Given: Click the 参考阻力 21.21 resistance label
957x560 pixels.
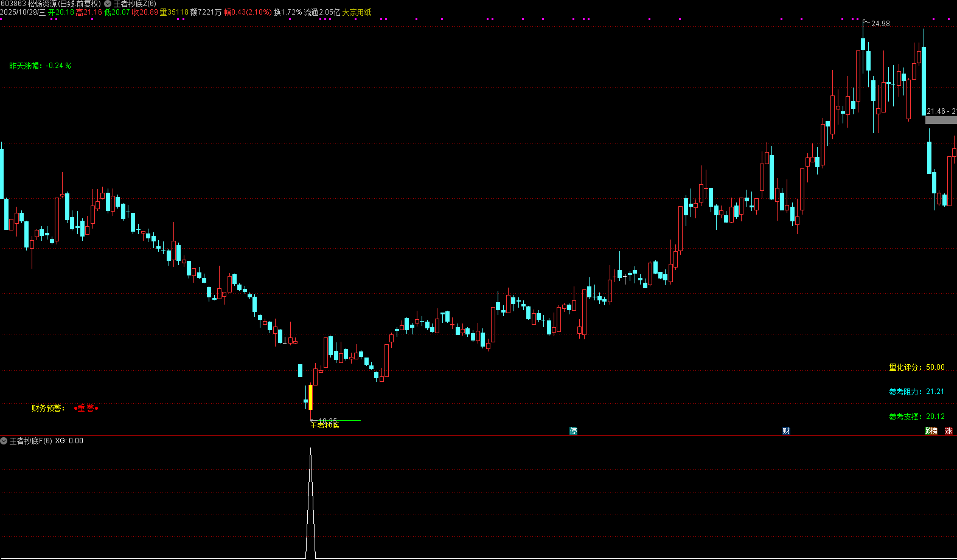Looking at the screenshot, I should coord(916,392).
